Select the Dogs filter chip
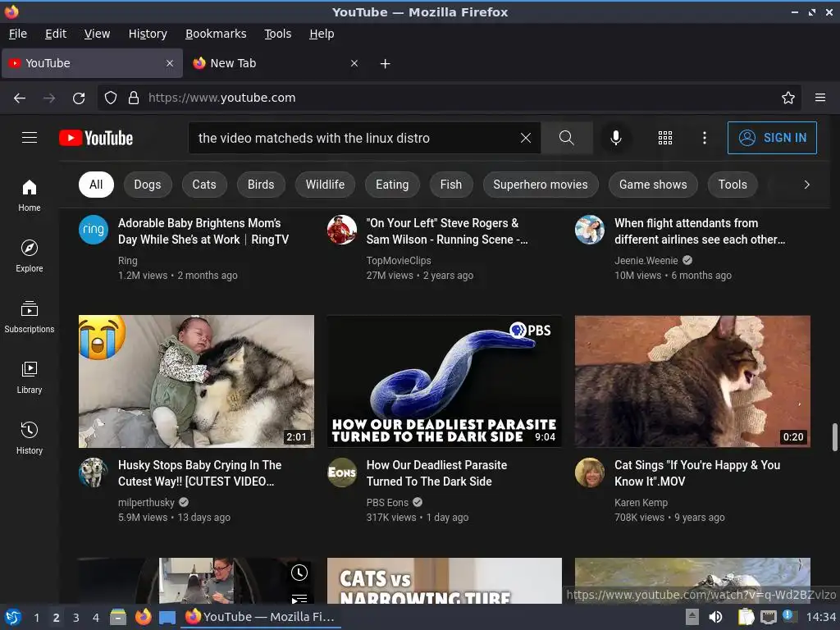Image resolution: width=840 pixels, height=630 pixels. 148,185
